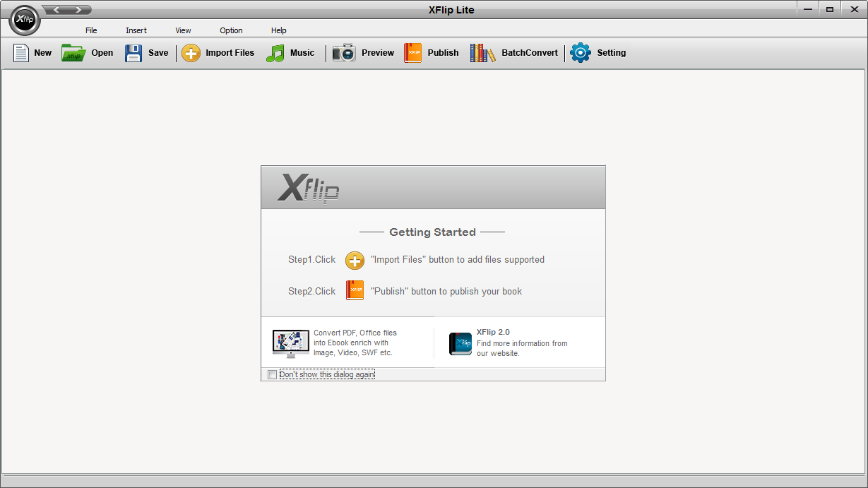Click the XFlip round logo button
868x488 pixels.
point(25,20)
